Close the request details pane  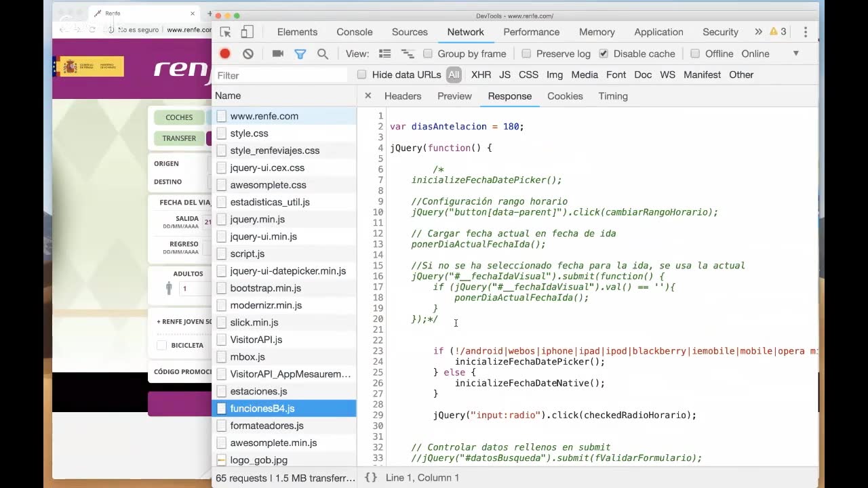point(368,96)
